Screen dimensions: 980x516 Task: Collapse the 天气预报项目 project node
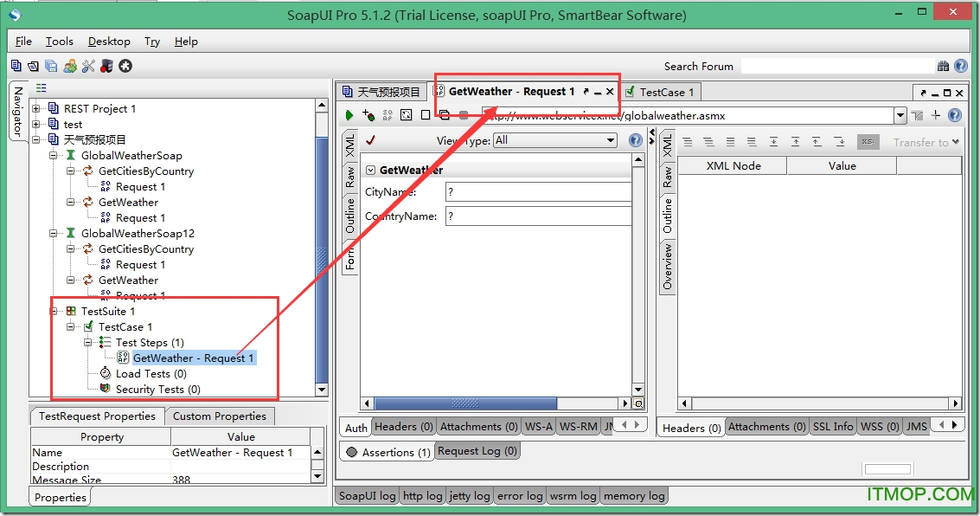click(x=36, y=139)
